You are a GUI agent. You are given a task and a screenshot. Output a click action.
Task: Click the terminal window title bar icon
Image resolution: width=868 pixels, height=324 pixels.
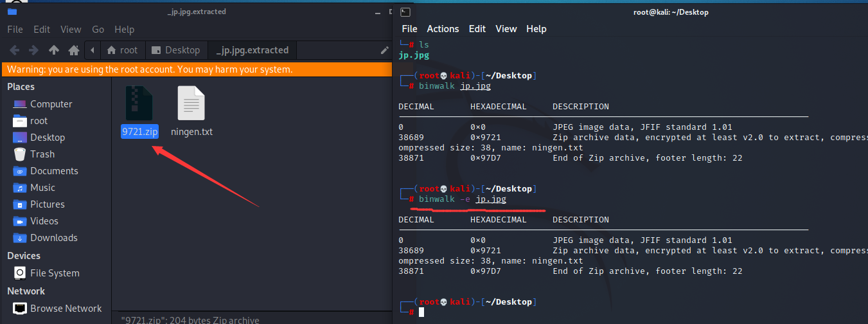[x=405, y=12]
